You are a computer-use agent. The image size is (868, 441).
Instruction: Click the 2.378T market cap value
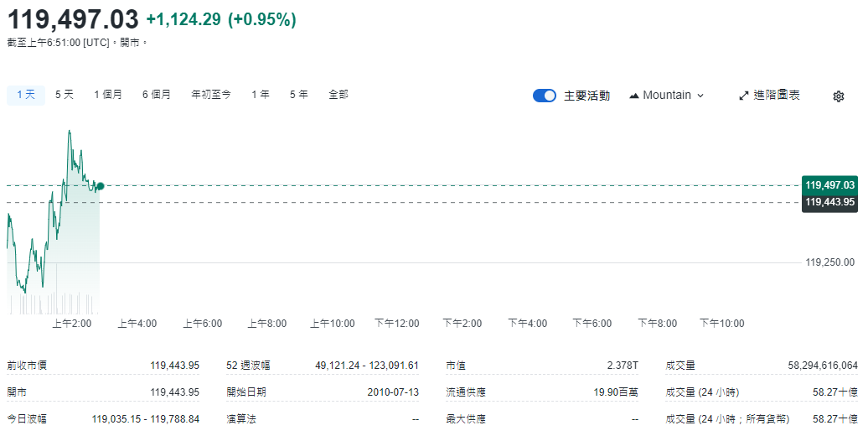click(x=623, y=366)
